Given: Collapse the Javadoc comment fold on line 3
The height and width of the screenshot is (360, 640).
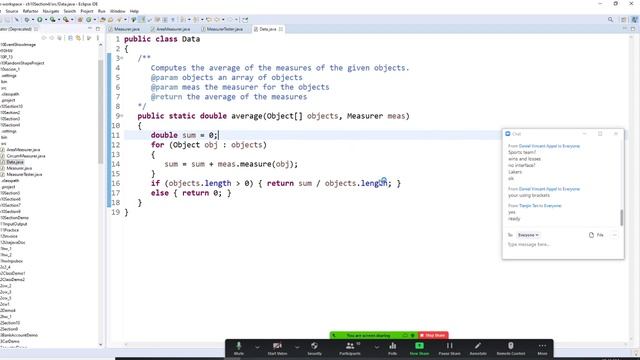Looking at the screenshot, I should pyautogui.click(x=121, y=58).
